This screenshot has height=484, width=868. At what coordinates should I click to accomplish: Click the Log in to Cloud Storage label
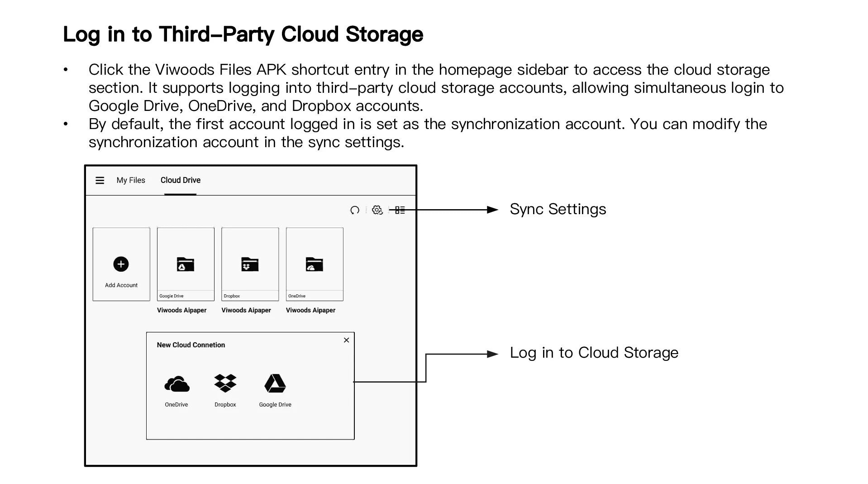point(594,353)
